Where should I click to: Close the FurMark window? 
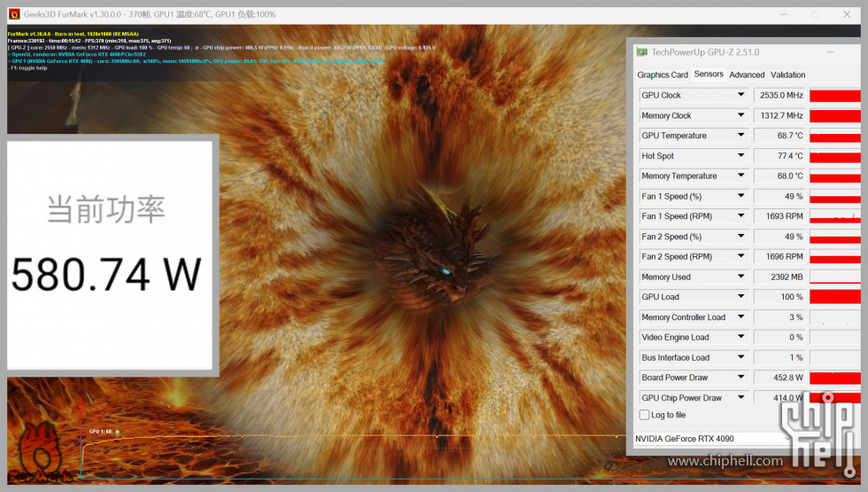click(x=847, y=14)
